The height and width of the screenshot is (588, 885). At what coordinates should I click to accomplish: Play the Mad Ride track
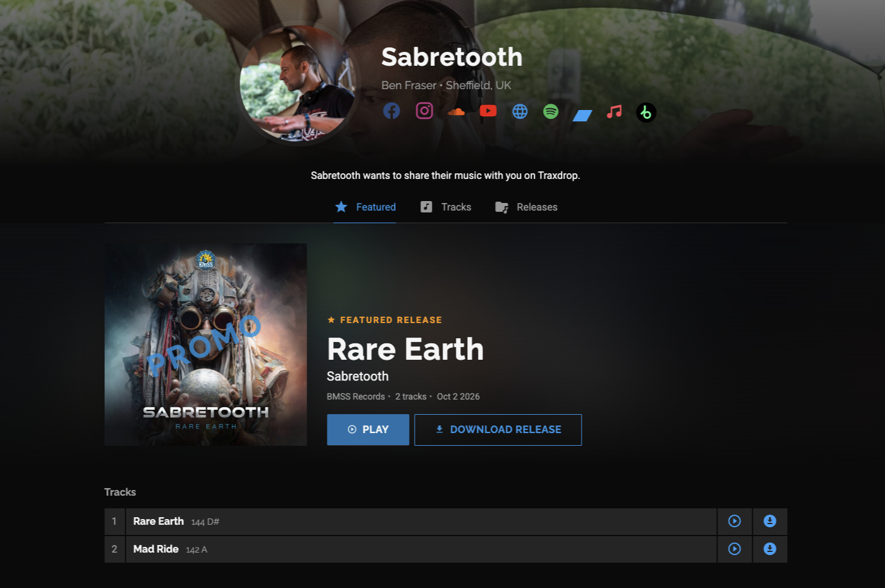[x=735, y=549]
